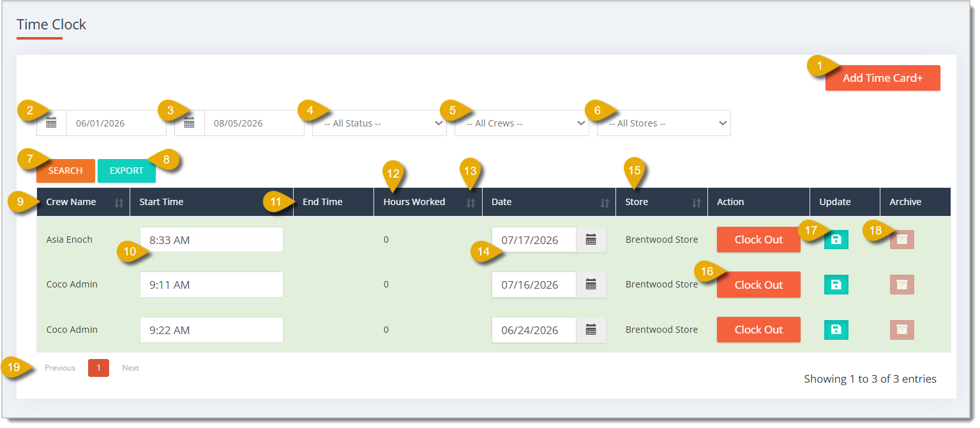The height and width of the screenshot is (428, 980).
Task: Click Brentwood Store in the 06/24/2026 row
Action: coord(661,330)
